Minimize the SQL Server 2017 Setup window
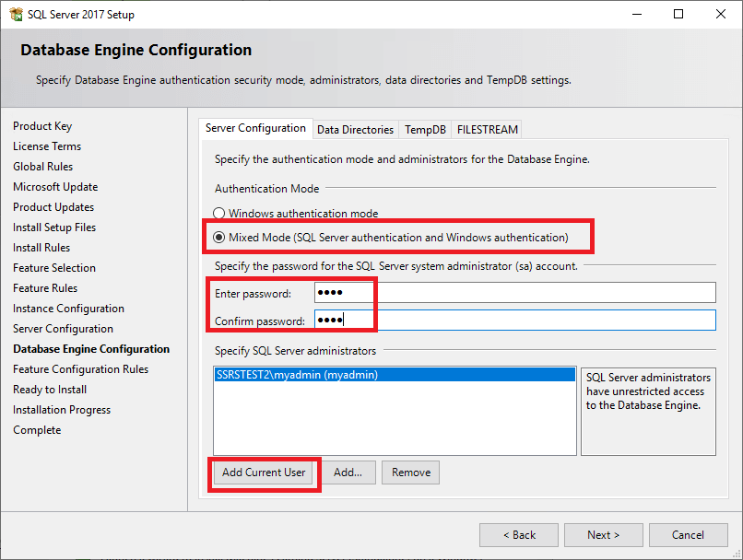The width and height of the screenshot is (743, 560). pos(637,14)
